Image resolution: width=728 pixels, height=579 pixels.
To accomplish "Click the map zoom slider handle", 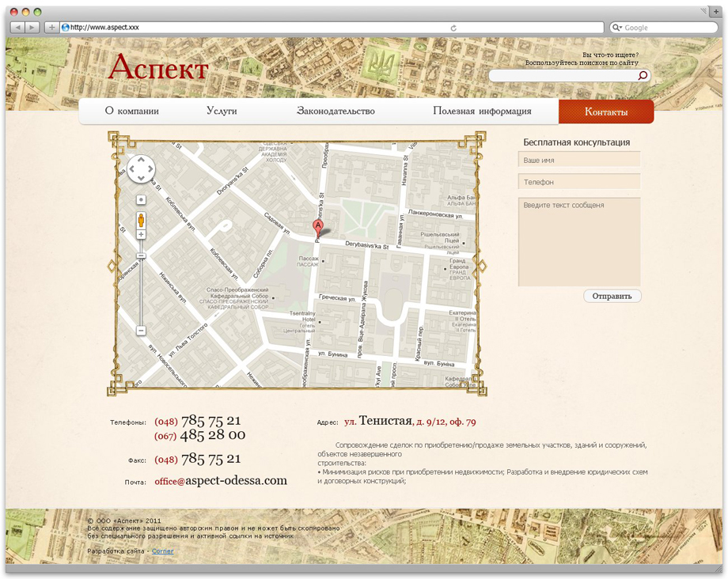I will pyautogui.click(x=141, y=255).
